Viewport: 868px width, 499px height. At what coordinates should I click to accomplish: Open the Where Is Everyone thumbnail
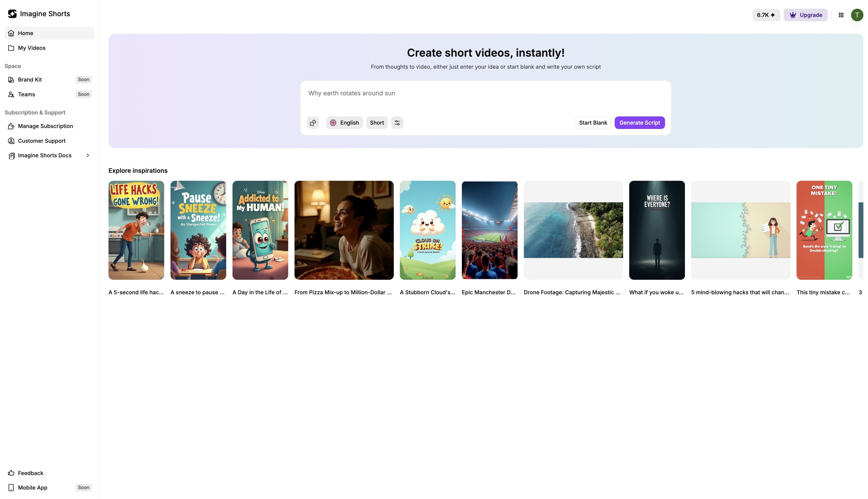[x=657, y=230]
